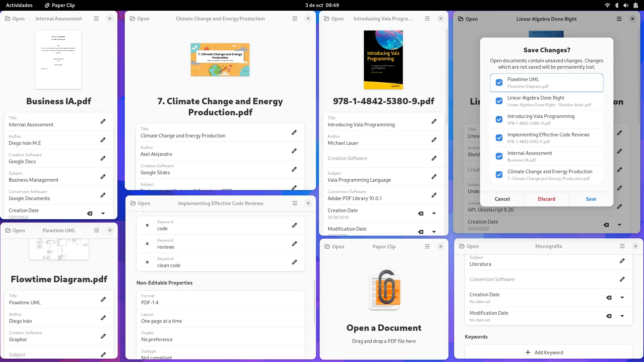Open Monografía Creation Date dropdown arrow
Viewport: 644px width, 362px height.
(x=622, y=298)
